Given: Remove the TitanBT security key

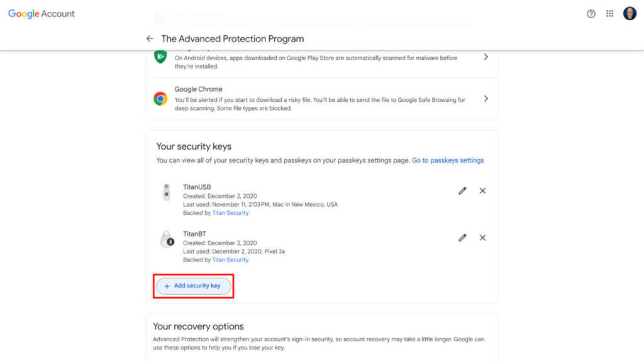Looking at the screenshot, I should (482, 238).
